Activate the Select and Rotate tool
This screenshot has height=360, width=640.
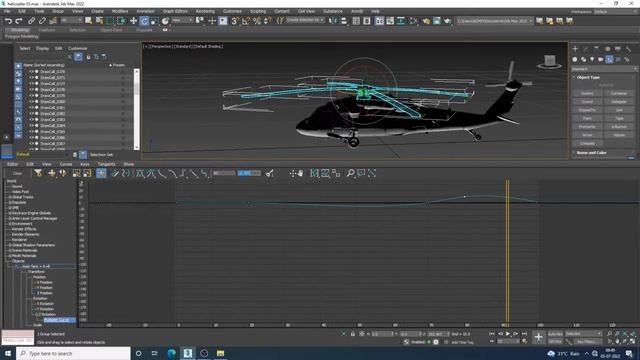[x=144, y=20]
